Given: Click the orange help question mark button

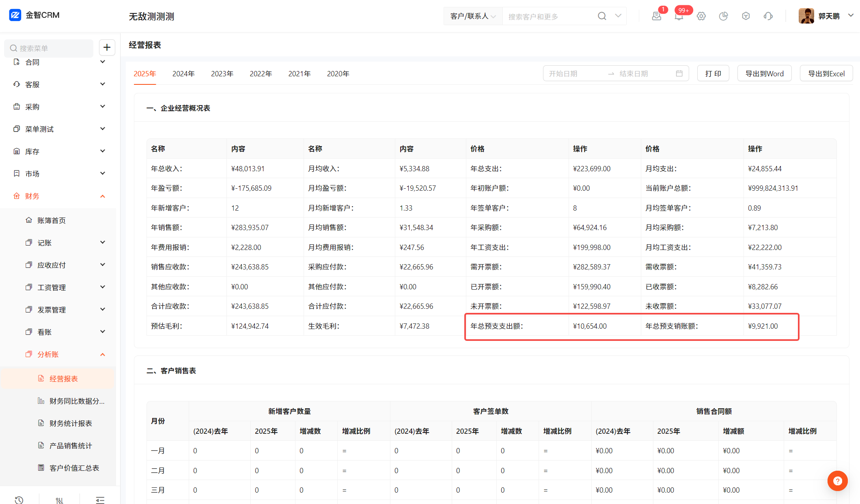Looking at the screenshot, I should [x=837, y=481].
